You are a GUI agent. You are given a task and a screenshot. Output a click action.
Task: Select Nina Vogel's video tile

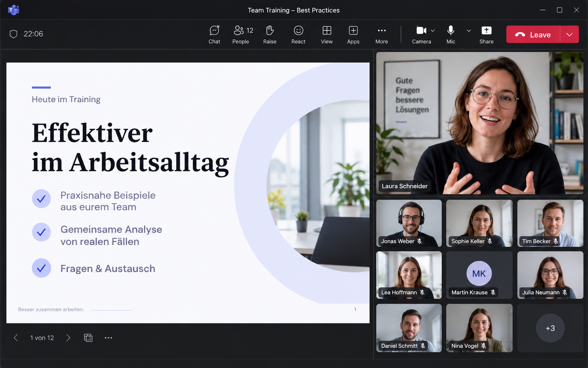479,328
